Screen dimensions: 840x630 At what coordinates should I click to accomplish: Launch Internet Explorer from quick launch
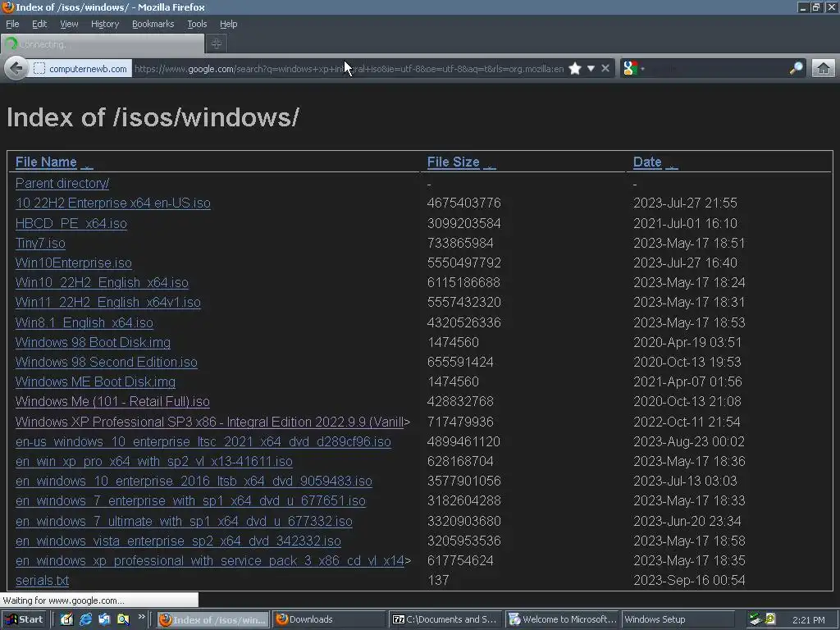[85, 619]
